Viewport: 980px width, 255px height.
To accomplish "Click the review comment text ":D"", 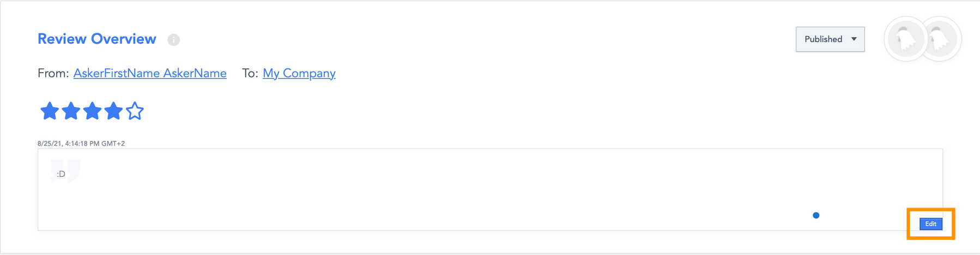I will pyautogui.click(x=61, y=174).
